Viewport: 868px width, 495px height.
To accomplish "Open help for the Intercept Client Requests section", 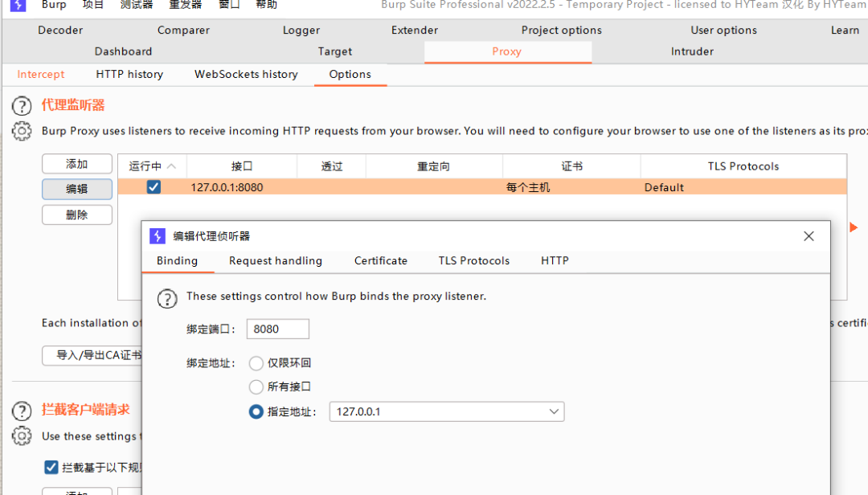I will [22, 411].
